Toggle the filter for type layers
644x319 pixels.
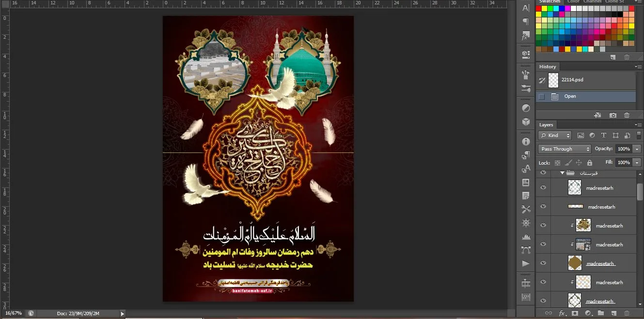(604, 136)
